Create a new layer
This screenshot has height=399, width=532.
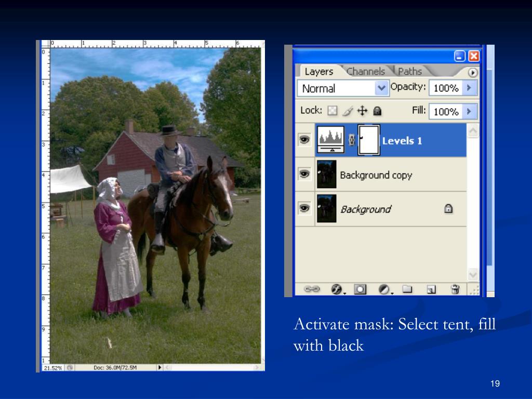tap(431, 289)
